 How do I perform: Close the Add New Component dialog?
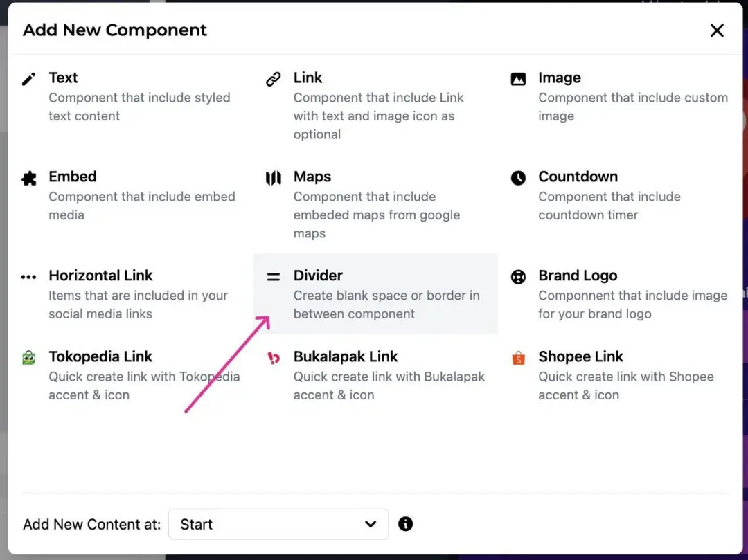[717, 30]
